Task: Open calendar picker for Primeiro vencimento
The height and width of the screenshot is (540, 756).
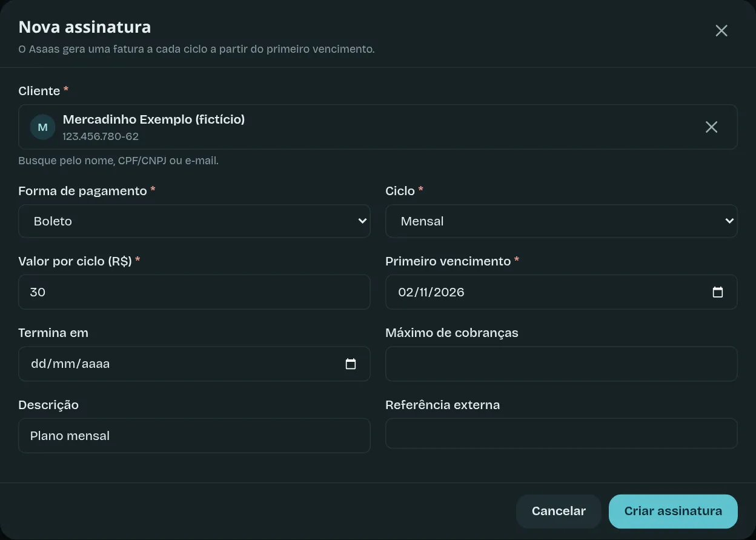Action: coord(718,292)
